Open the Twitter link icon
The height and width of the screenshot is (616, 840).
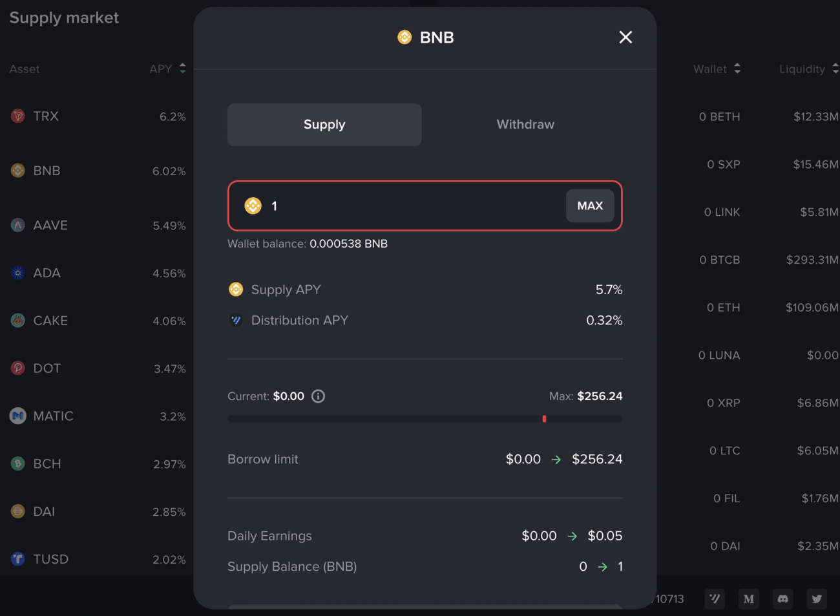(x=817, y=599)
